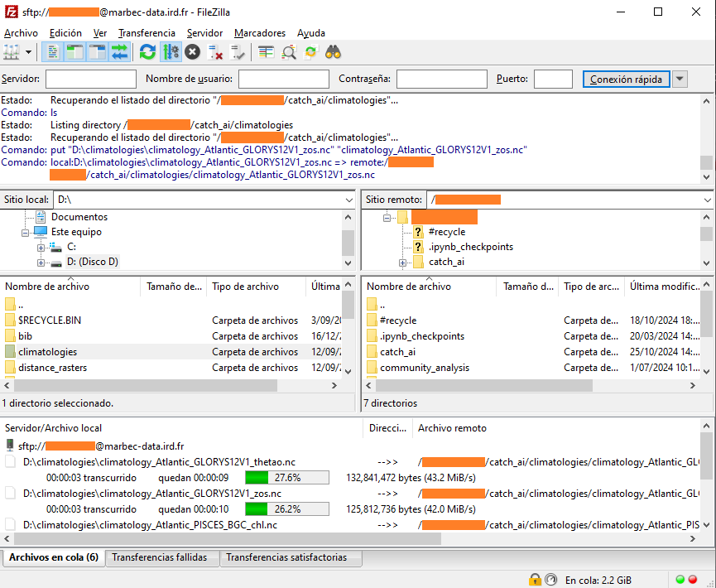Click the Servidor input field

pyautogui.click(x=91, y=80)
